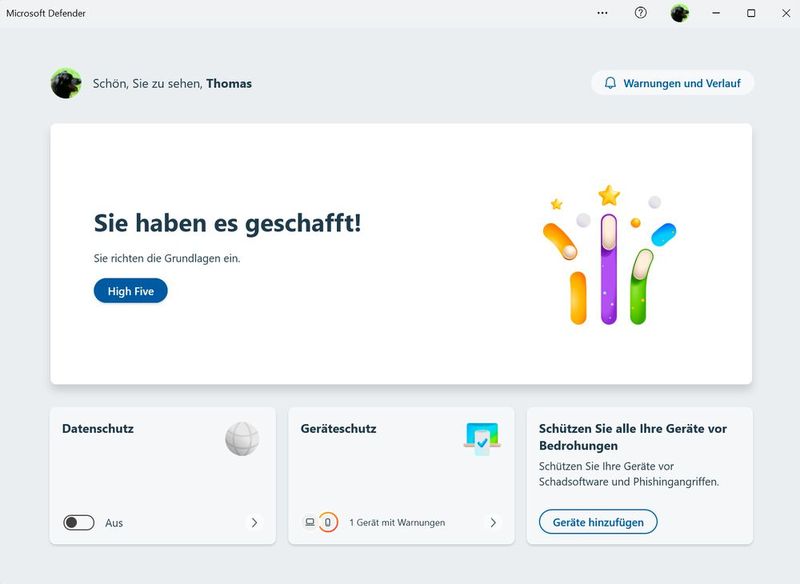Click the Microsoft Defender title bar label
This screenshot has width=800, height=584.
coord(48,14)
